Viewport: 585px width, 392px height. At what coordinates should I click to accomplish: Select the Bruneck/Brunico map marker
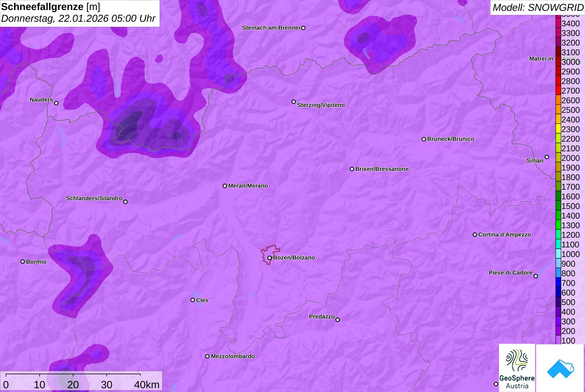tap(424, 139)
